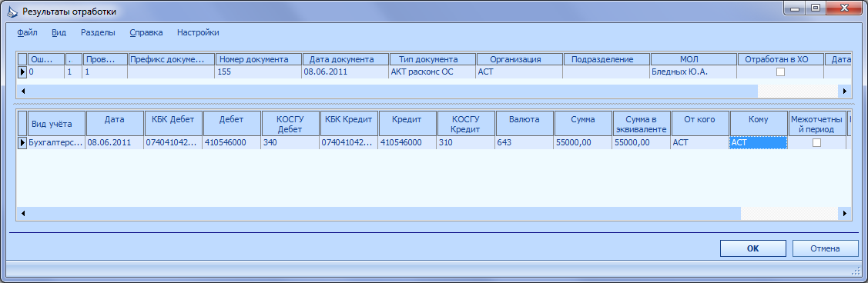This screenshot has width=868, height=283.
Task: Click the Дата column header in lower table
Action: click(x=115, y=123)
